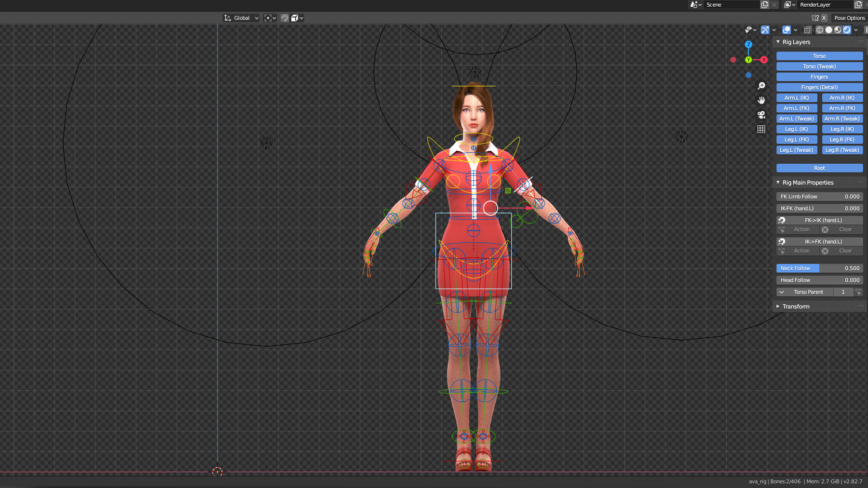The height and width of the screenshot is (488, 868).
Task: Show the Arm.L (IK) rig layer
Action: click(797, 97)
